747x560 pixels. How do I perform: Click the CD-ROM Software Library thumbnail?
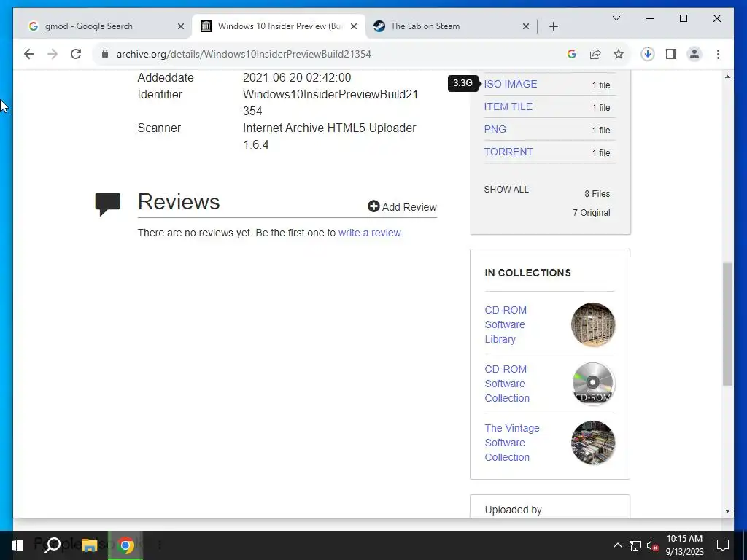[x=592, y=324]
